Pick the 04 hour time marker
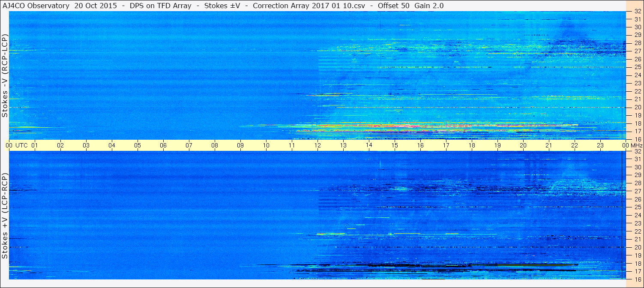644x288 pixels. [112, 145]
